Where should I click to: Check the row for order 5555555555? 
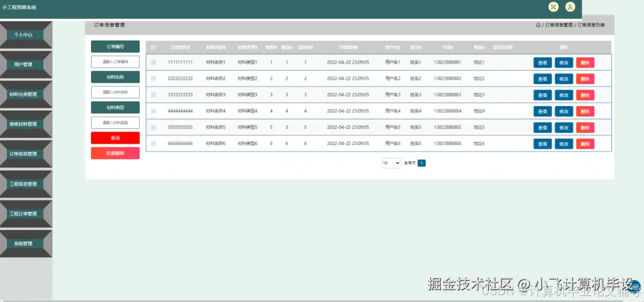point(153,127)
